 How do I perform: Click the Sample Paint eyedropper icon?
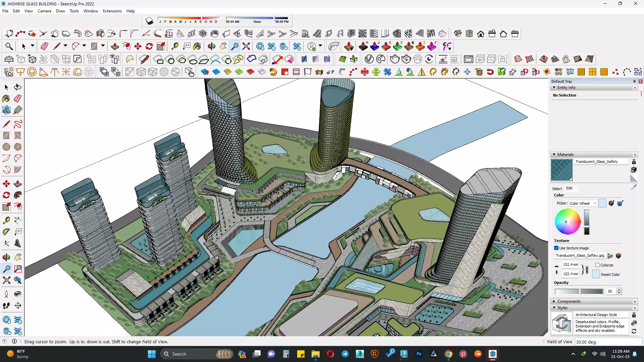(x=634, y=187)
